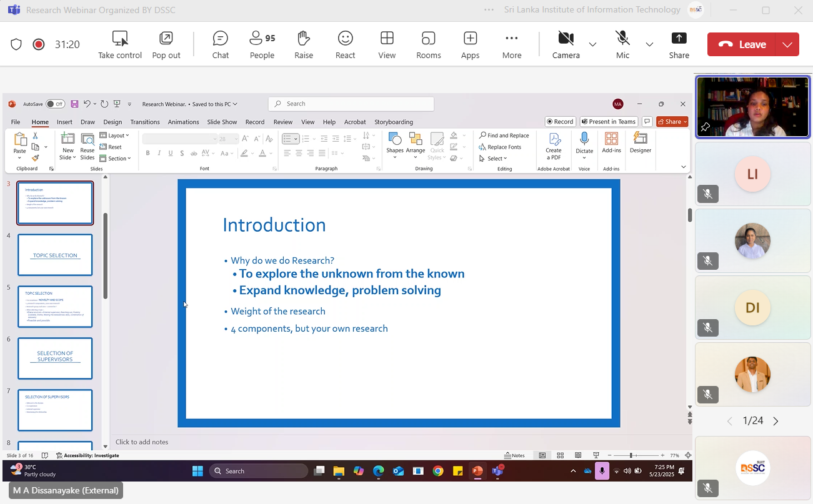Viewport: 813px width, 504px height.
Task: Unmute the Mic
Action: pyautogui.click(x=622, y=44)
